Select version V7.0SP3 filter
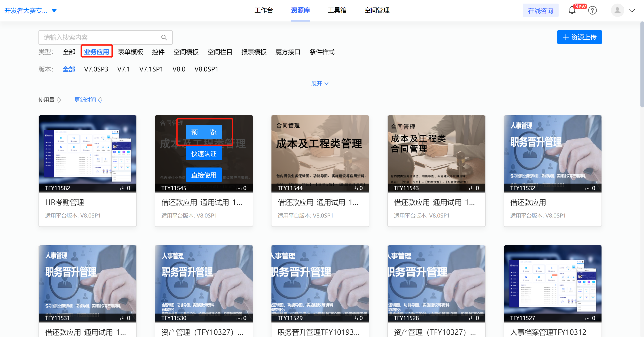 pyautogui.click(x=96, y=69)
